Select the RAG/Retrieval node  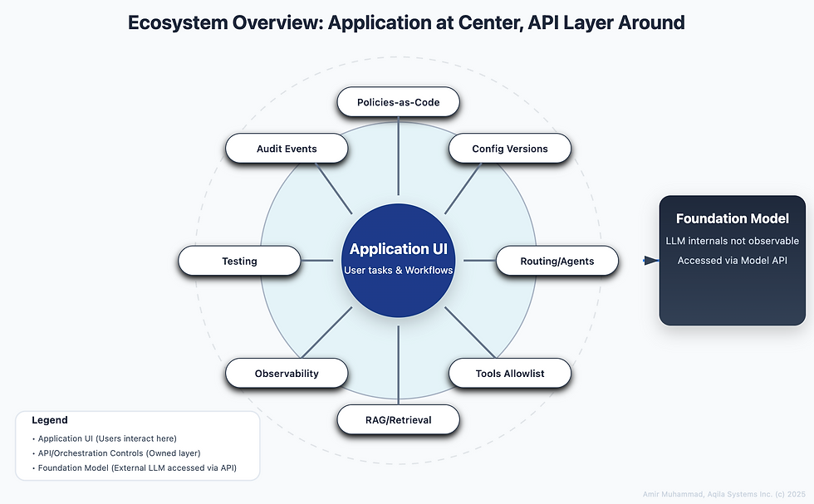pyautogui.click(x=399, y=419)
